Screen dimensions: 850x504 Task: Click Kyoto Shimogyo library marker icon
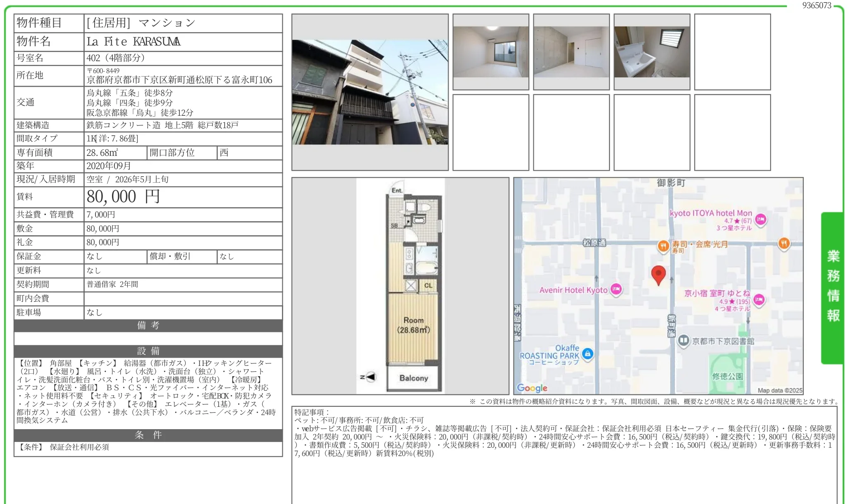[x=683, y=341]
